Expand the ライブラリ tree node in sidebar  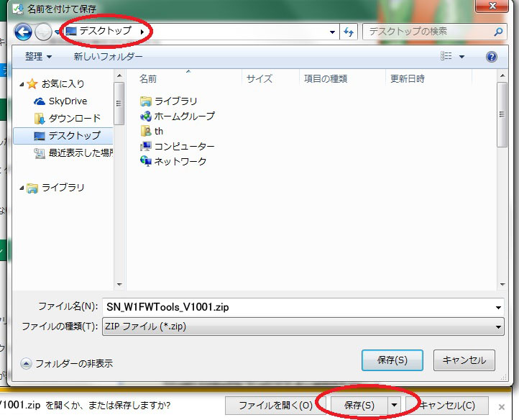(x=22, y=188)
